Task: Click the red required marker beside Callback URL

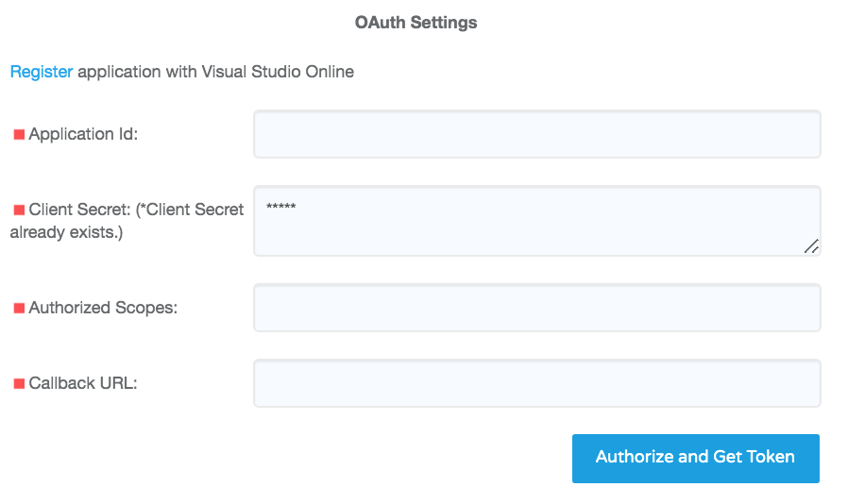Action: [19, 384]
